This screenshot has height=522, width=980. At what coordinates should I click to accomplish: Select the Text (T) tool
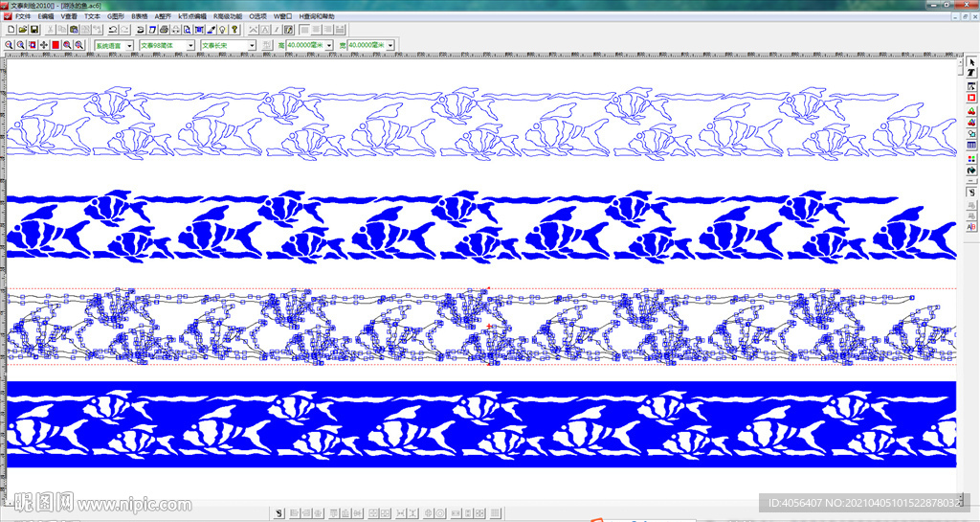click(971, 74)
